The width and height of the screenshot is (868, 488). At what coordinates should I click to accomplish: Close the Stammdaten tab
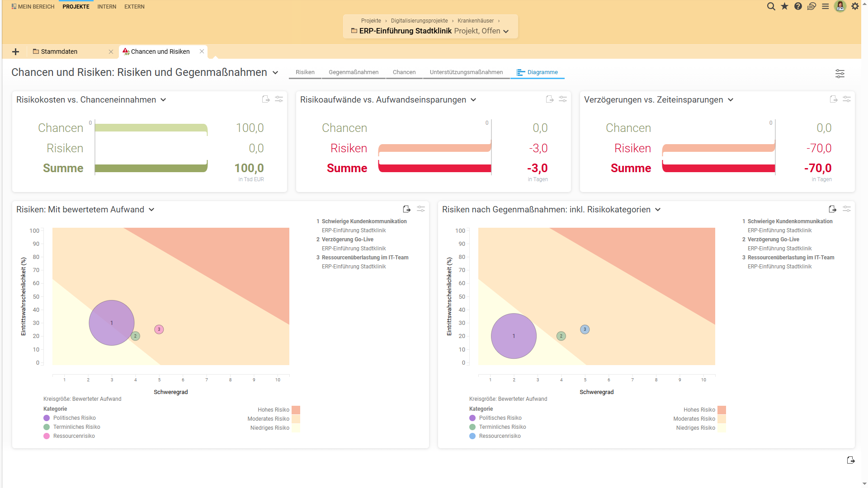coord(111,52)
